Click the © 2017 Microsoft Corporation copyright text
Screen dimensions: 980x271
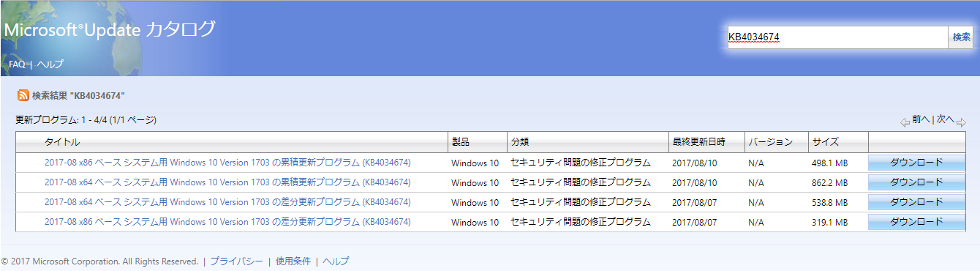[x=100, y=261]
